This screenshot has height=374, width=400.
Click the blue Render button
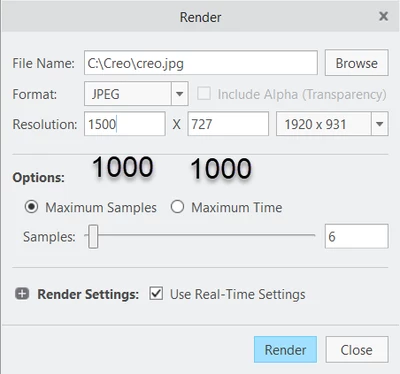click(285, 349)
